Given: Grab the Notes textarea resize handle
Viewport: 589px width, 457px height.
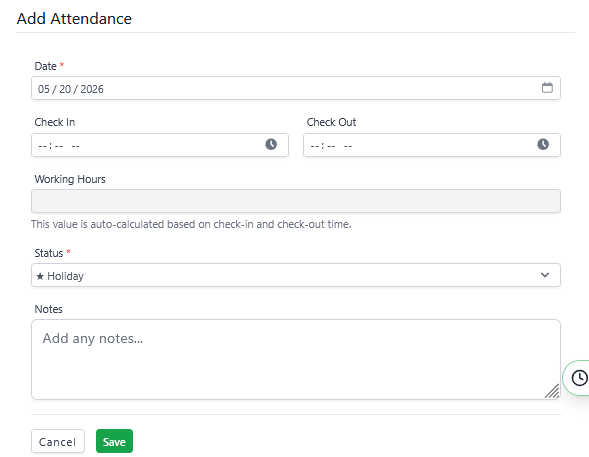Looking at the screenshot, I should point(552,391).
